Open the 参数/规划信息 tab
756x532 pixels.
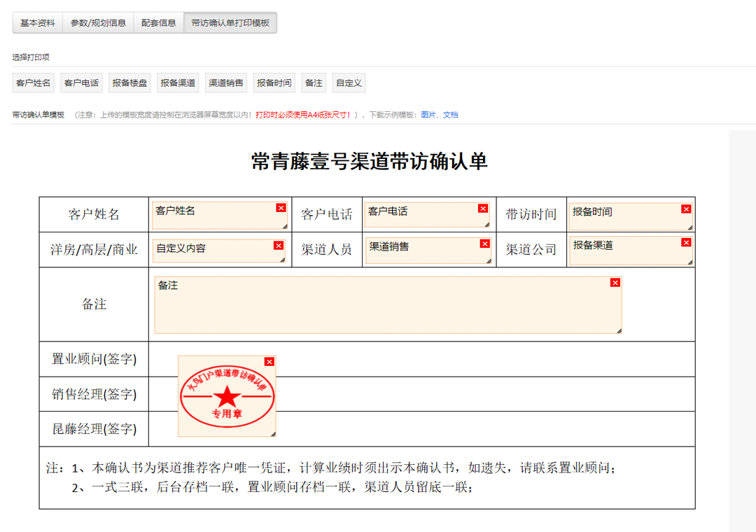pos(99,22)
